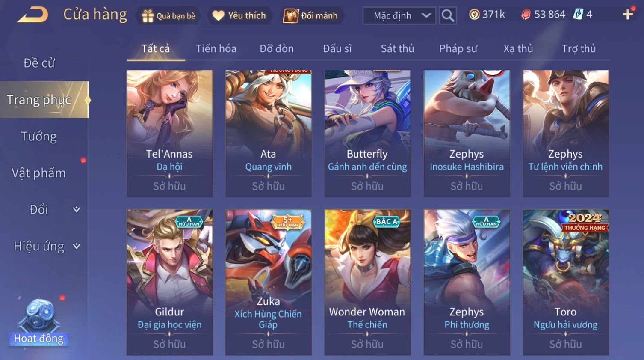
Task: Select the Pháp sư category tab
Action: pos(458,48)
